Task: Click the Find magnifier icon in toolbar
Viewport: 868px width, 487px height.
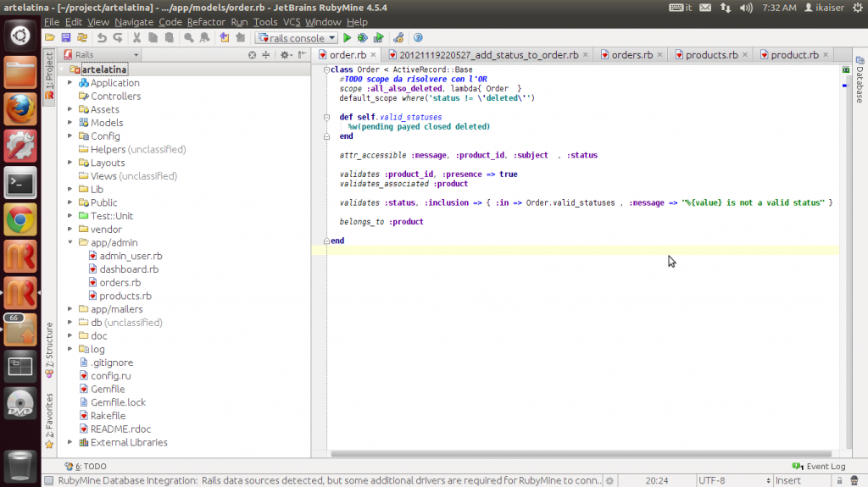Action: [188, 38]
